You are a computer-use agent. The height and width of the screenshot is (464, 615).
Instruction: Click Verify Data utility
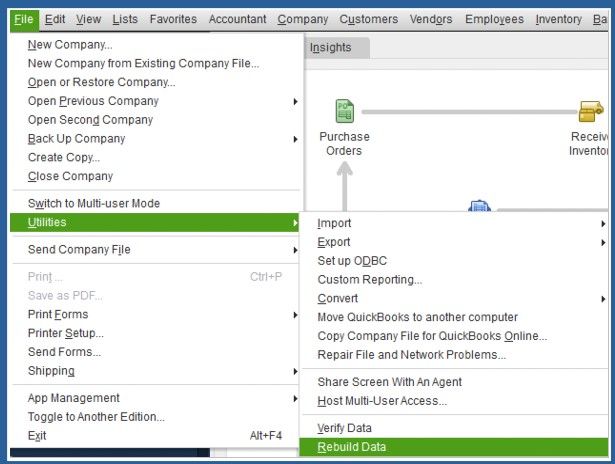point(454,428)
